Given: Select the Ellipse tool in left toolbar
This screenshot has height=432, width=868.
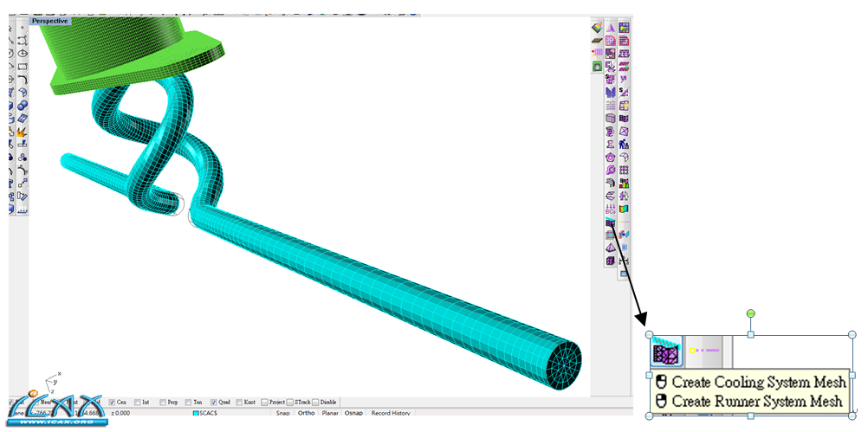Looking at the screenshot, I should [23, 53].
